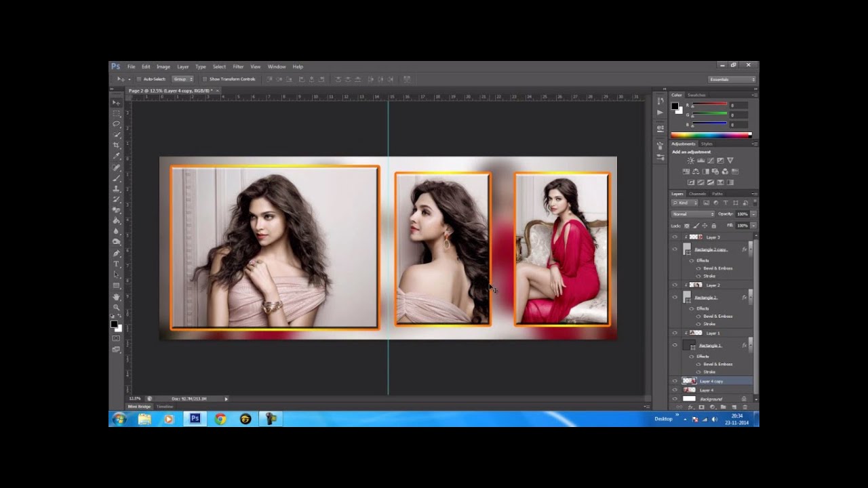Hide the Layer 4 copy layer
The image size is (868, 488).
pos(675,382)
